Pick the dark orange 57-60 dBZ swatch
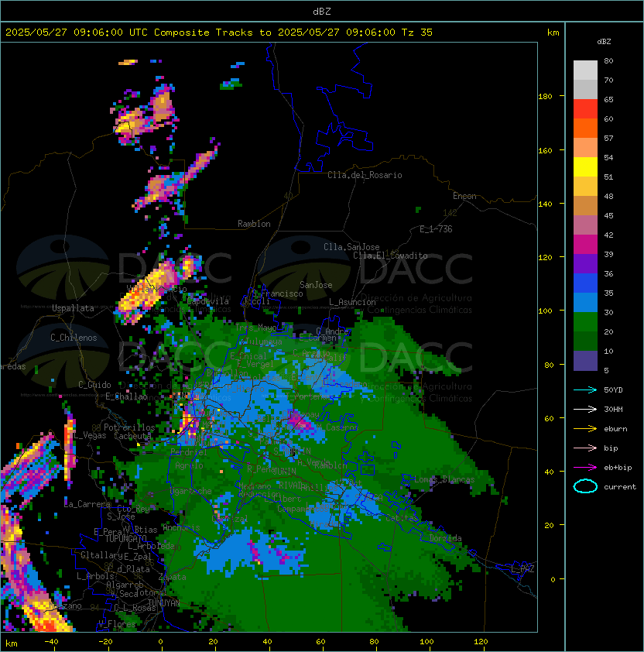This screenshot has width=644, height=652. 585,129
